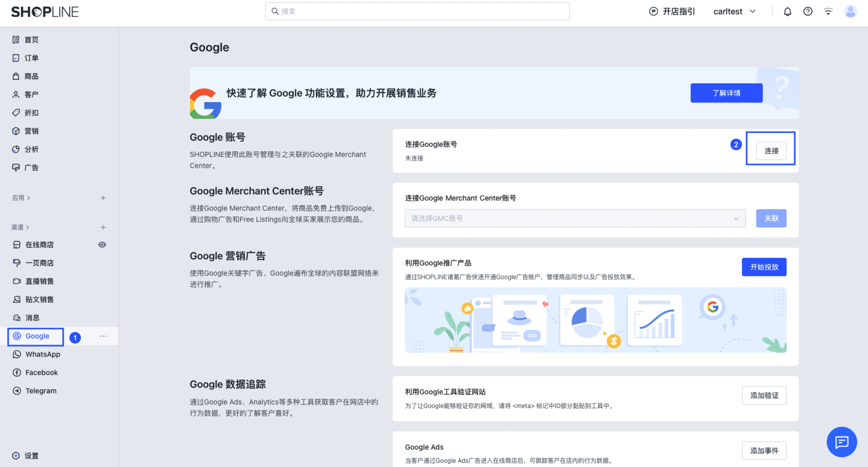Click the live selling camera icon
Screen dimensions: 868x467
pyautogui.click(x=17, y=281)
